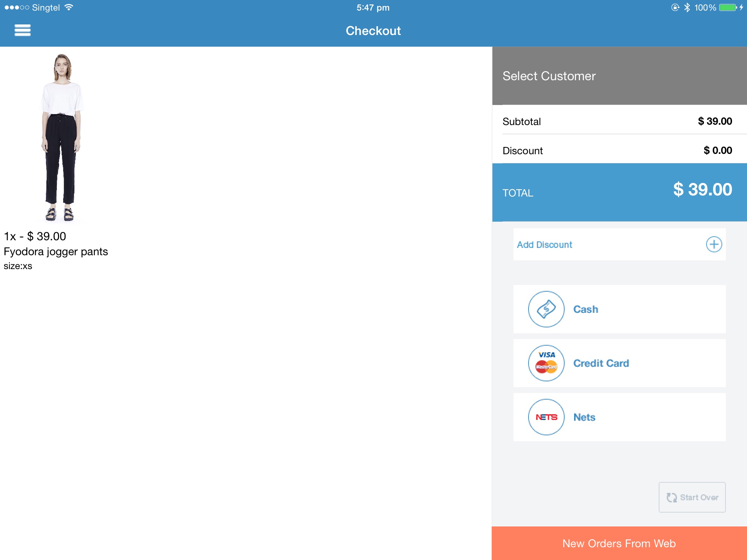Viewport: 747px width, 560px height.
Task: Click New Orders From Web button
Action: pyautogui.click(x=619, y=543)
